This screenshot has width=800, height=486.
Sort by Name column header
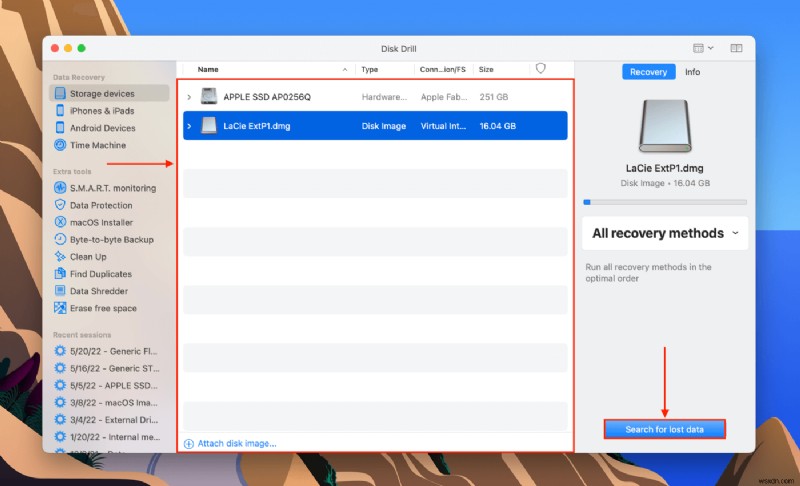coord(208,69)
